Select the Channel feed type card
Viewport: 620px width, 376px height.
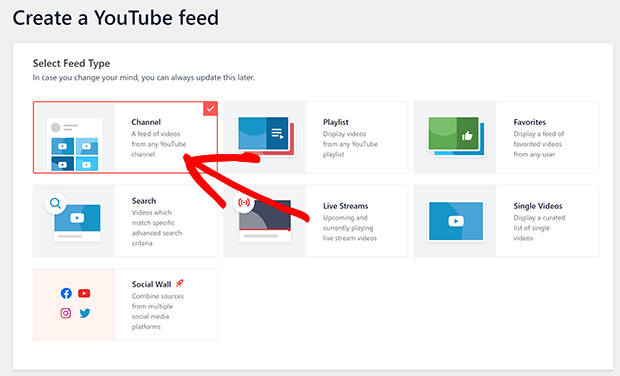(x=125, y=137)
